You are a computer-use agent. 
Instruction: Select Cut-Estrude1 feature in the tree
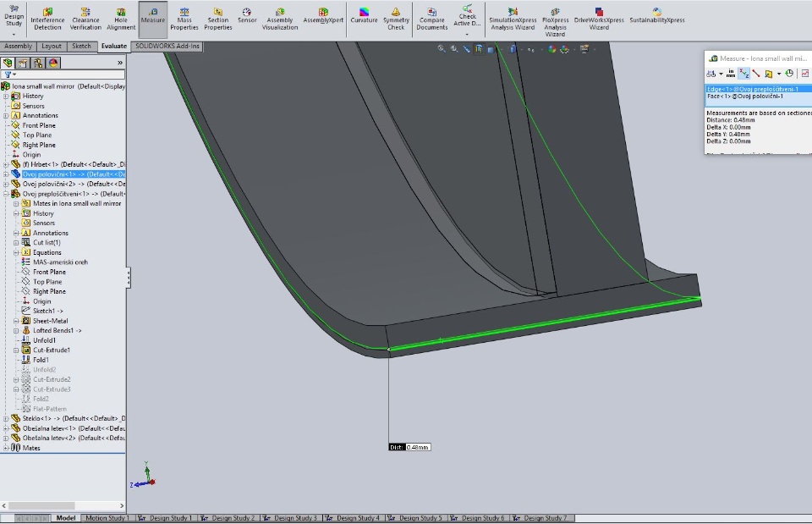(x=51, y=350)
